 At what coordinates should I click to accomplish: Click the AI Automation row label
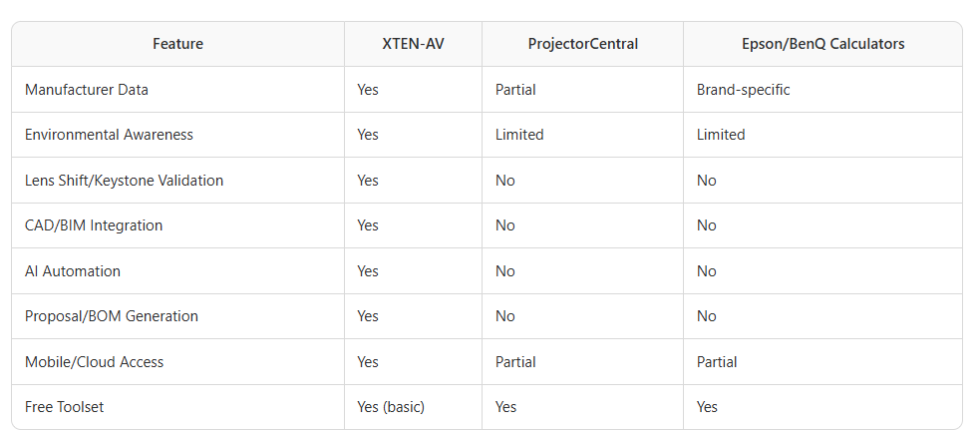[x=73, y=271]
